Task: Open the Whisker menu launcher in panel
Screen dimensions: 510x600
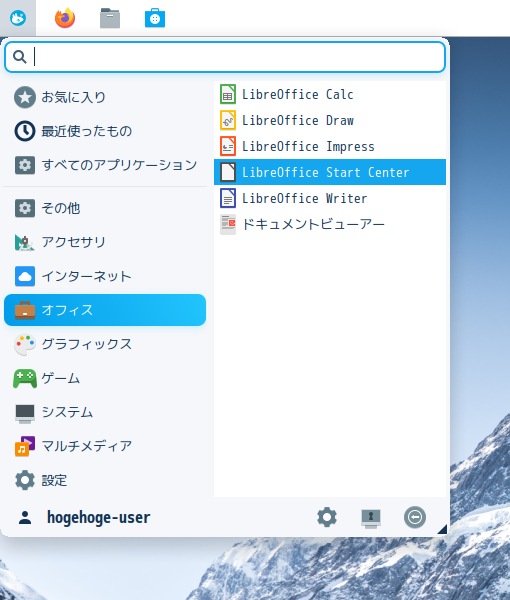Action: click(18, 18)
